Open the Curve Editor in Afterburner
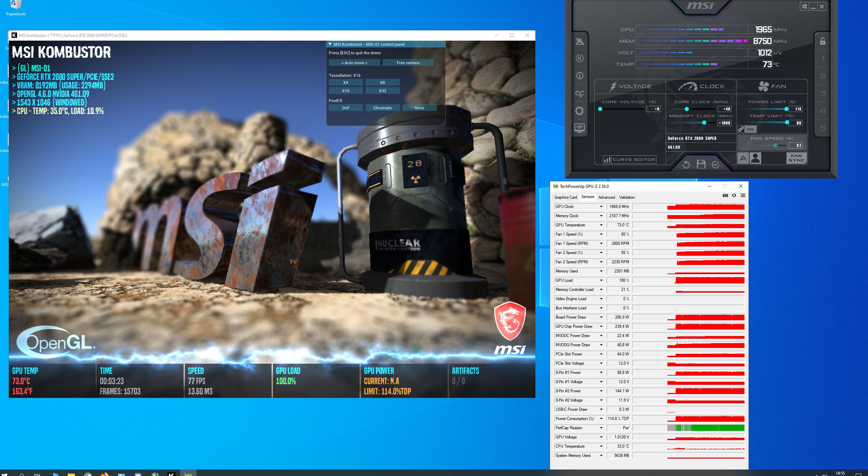Viewport: 868px width, 476px height. 630,159
